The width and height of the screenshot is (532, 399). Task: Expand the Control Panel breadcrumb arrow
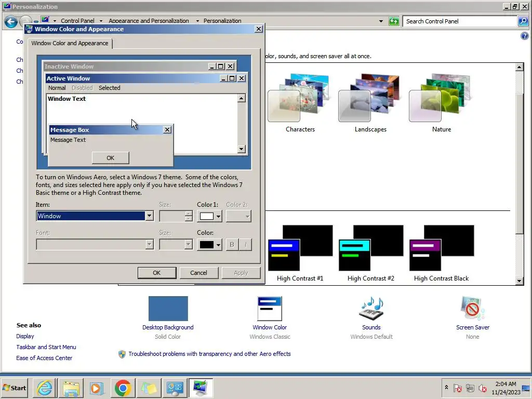(101, 21)
